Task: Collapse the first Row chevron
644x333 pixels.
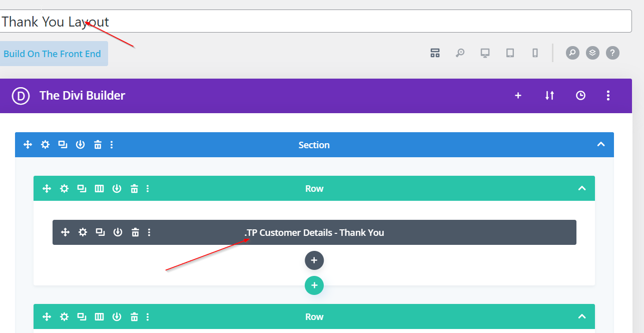Action: (581, 189)
